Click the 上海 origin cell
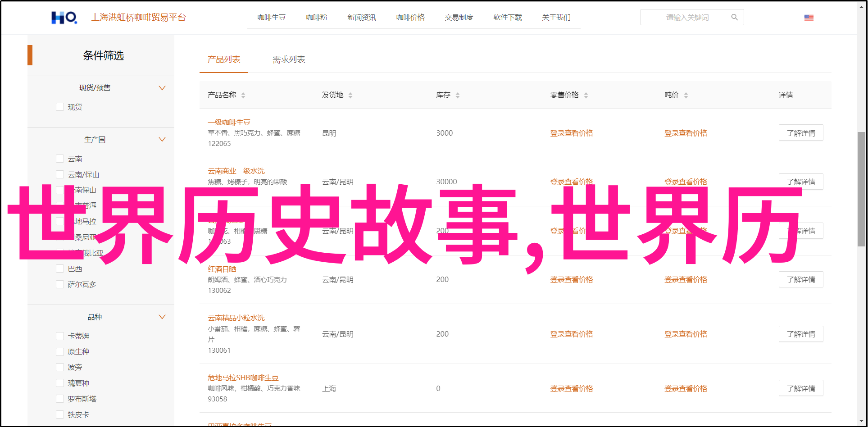 tap(329, 388)
